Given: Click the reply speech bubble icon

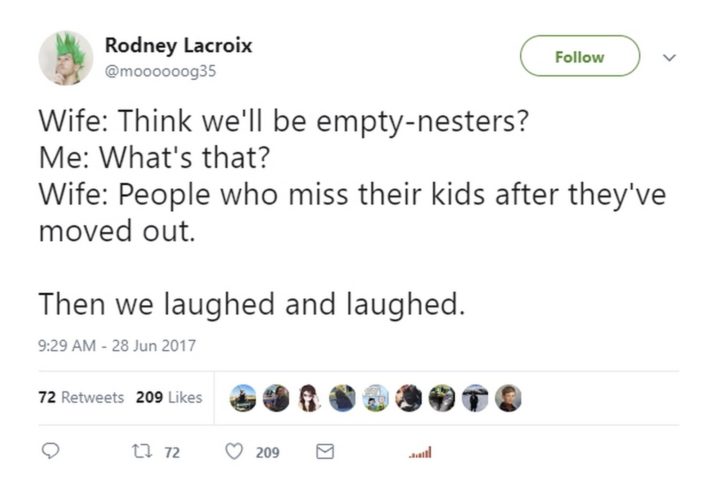Looking at the screenshot, I should (x=50, y=453).
